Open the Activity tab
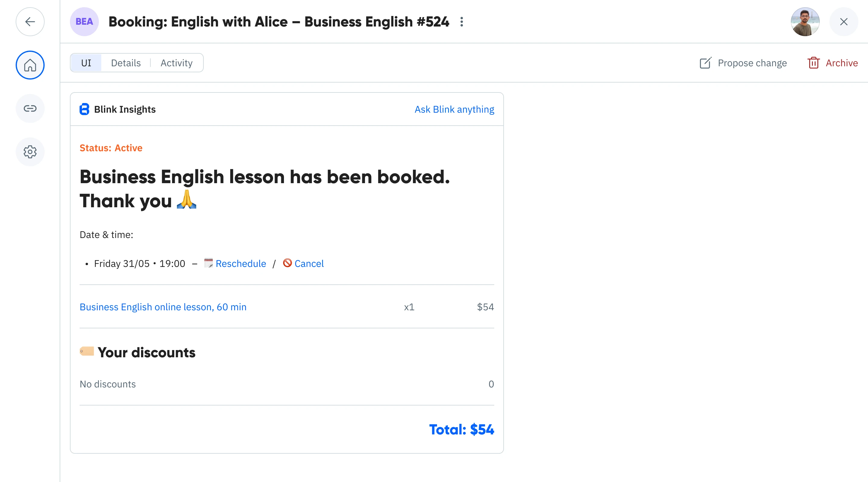The height and width of the screenshot is (482, 868). click(177, 63)
